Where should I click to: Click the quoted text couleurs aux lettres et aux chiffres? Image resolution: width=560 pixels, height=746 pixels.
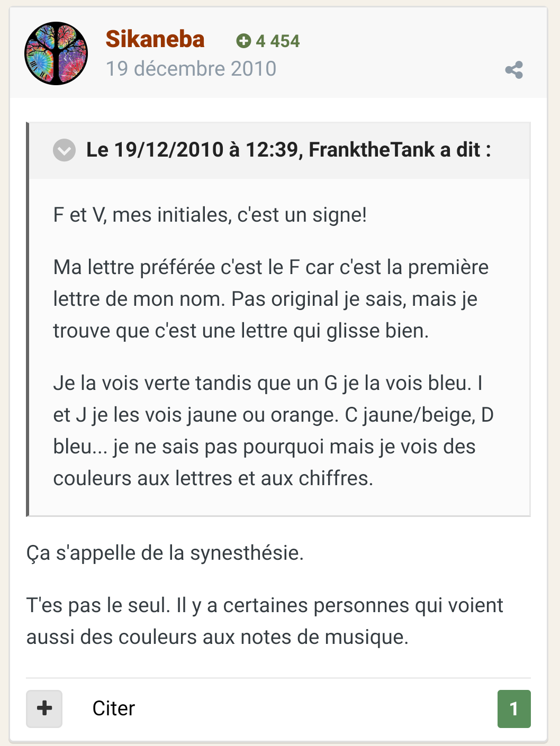(213, 478)
